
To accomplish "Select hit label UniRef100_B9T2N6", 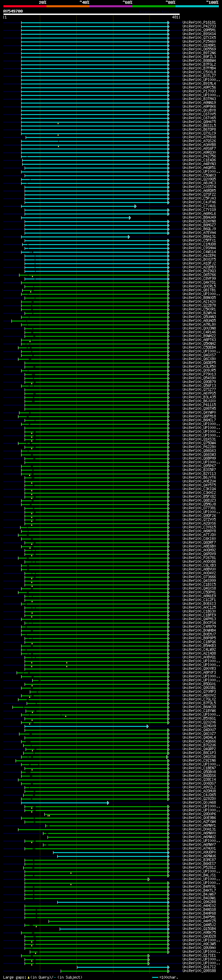I will pyautogui.click(x=199, y=53).
